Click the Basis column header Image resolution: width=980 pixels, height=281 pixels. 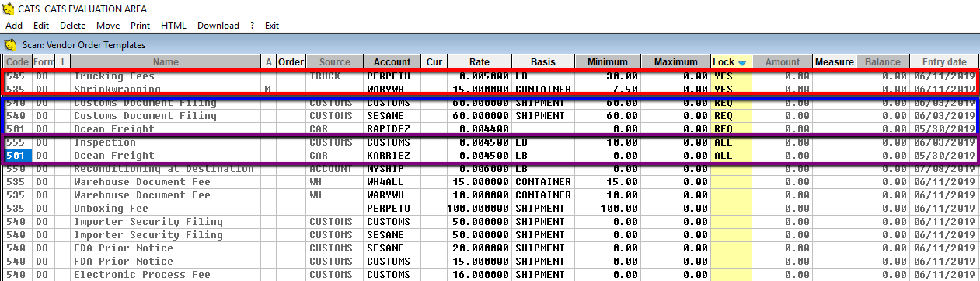[x=543, y=62]
